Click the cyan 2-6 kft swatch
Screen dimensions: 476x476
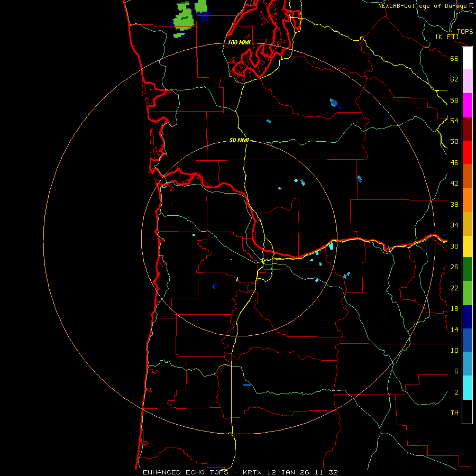point(467,388)
